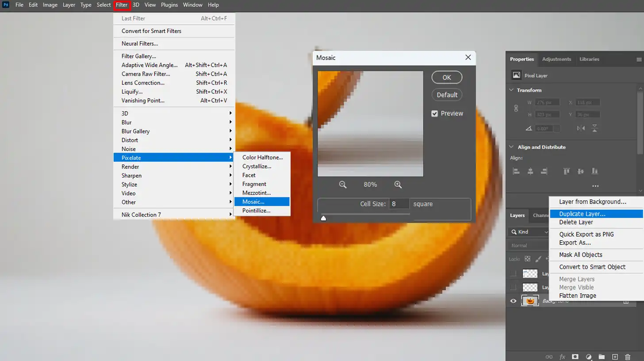Add a layer style with fx icon
Screen dimensions: 644x361
[x=562, y=357]
